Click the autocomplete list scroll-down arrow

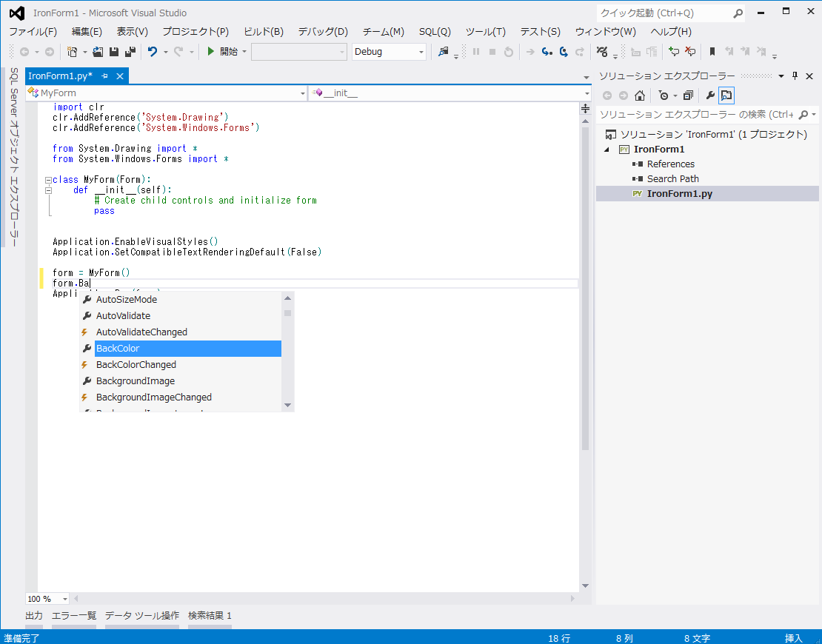287,404
